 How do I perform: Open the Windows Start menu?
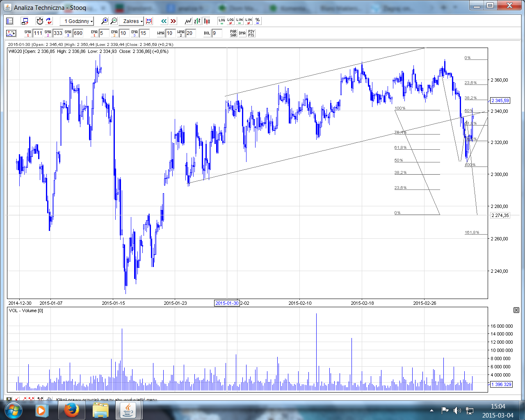coord(13,410)
